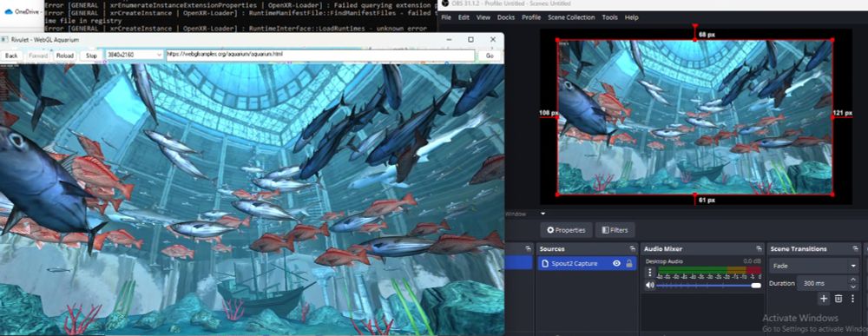Image resolution: width=868 pixels, height=336 pixels.
Task: Click the OBS preview canvas image
Action: pyautogui.click(x=694, y=117)
